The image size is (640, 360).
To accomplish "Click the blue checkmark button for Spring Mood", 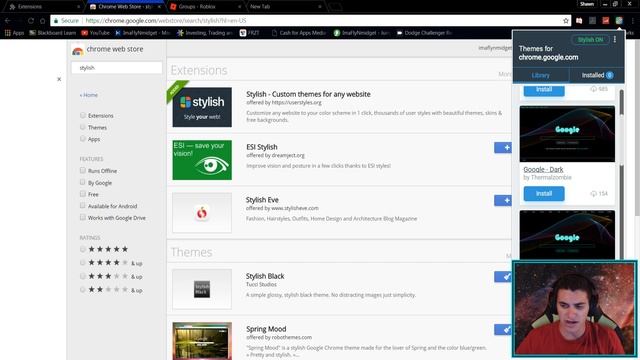I will click(x=503, y=329).
